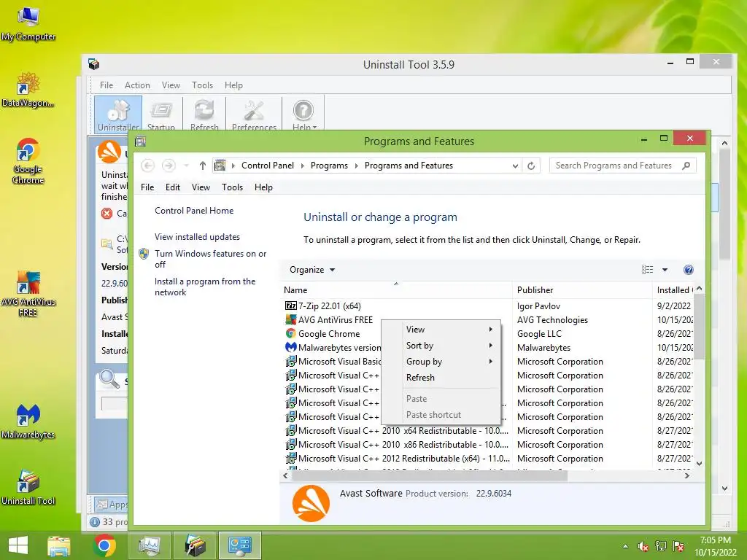Open Help dropdown in Uninstall Tool toolbar
The image size is (747, 560).
(x=304, y=114)
